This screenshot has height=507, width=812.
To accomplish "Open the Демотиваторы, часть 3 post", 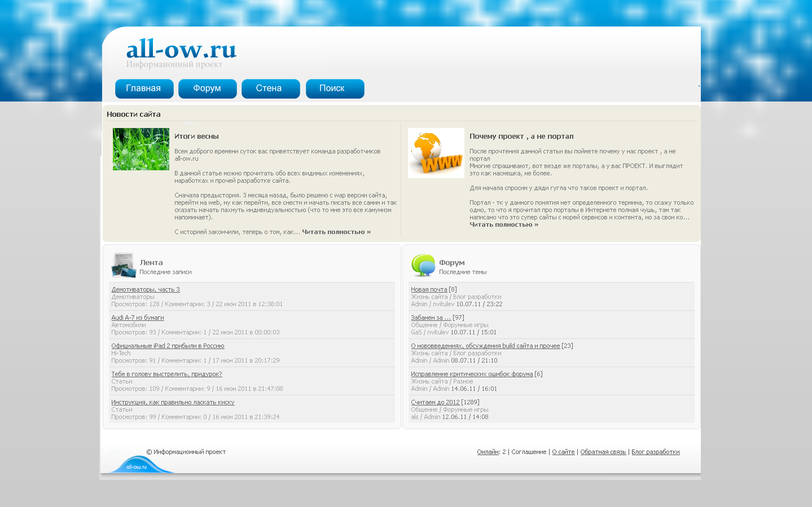I will [146, 289].
